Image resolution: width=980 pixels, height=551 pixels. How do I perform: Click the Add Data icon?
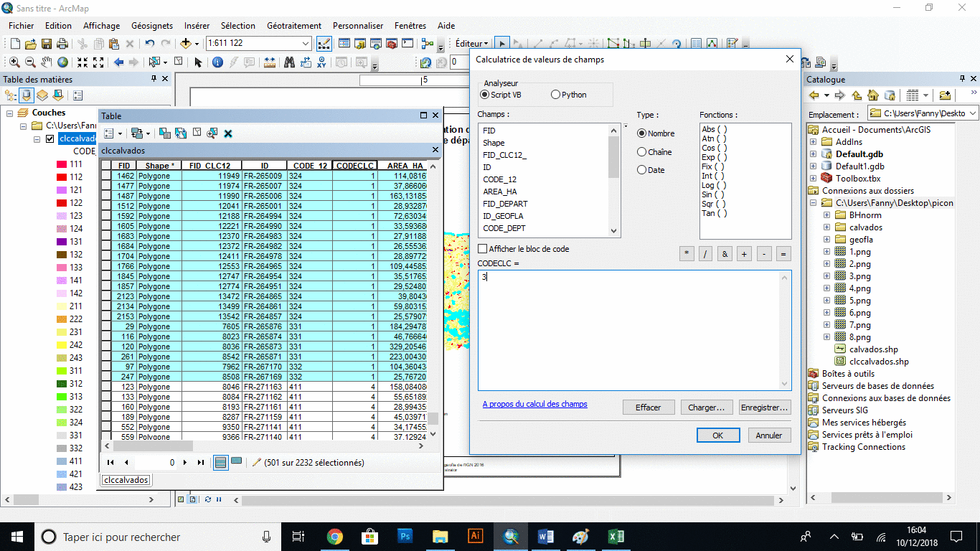(186, 44)
